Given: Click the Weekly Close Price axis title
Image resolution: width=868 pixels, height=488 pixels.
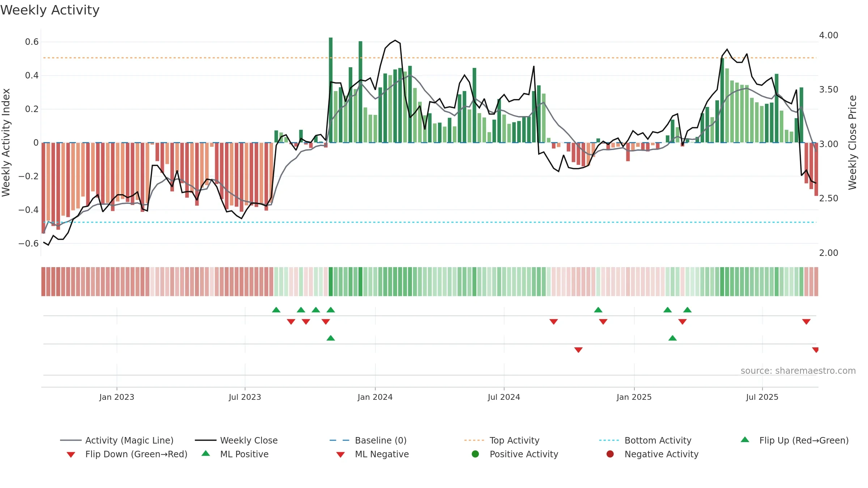Looking at the screenshot, I should click(852, 142).
